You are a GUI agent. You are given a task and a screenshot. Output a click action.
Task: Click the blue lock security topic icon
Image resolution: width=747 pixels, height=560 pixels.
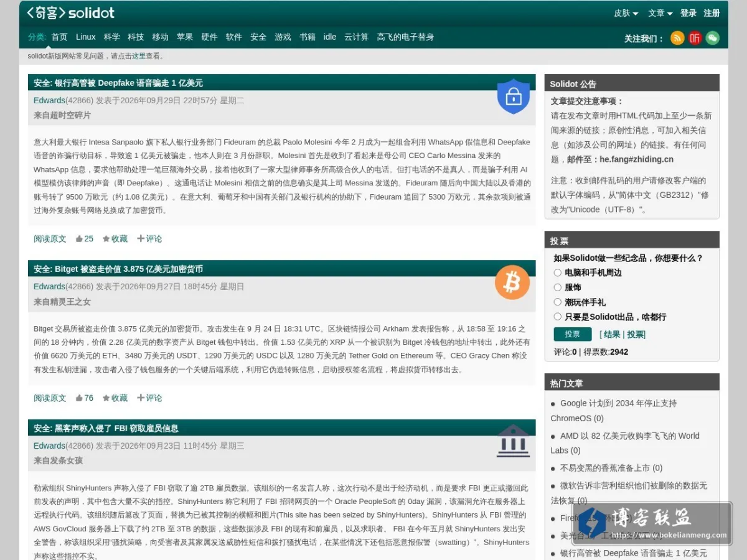[x=514, y=96]
